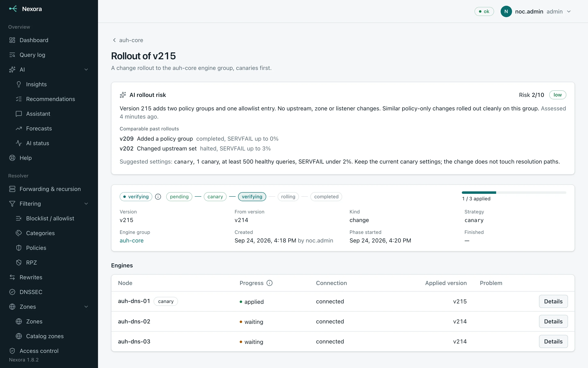Click the low risk badge
The image size is (588, 368).
(557, 95)
